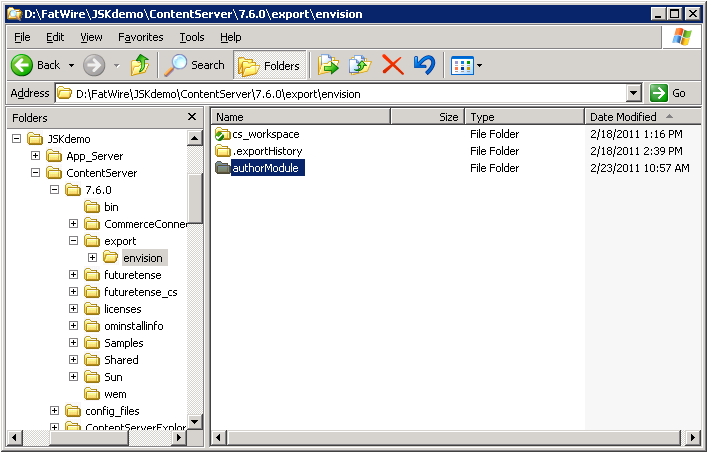708x453 pixels.
Task: Open the Search pane
Action: 194,65
